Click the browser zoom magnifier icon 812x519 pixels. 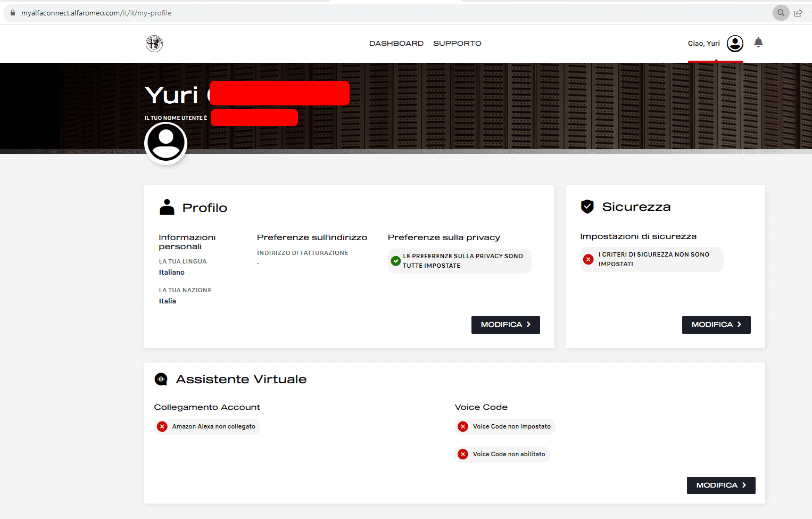(781, 13)
